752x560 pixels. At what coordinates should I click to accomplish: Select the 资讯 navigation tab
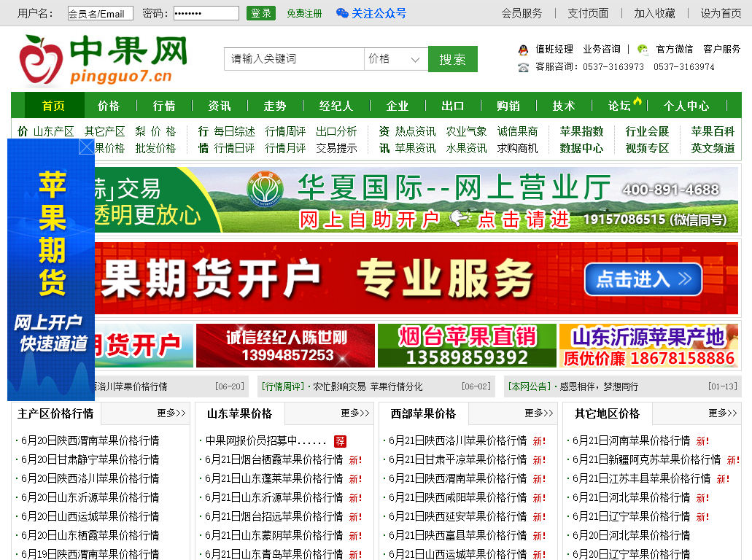pyautogui.click(x=219, y=106)
